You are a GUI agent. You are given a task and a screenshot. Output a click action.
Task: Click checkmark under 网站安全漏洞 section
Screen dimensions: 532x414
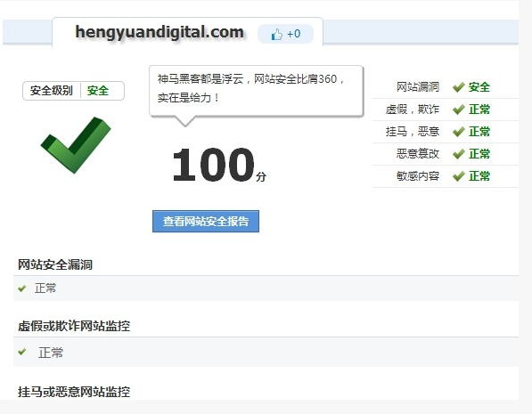point(22,288)
